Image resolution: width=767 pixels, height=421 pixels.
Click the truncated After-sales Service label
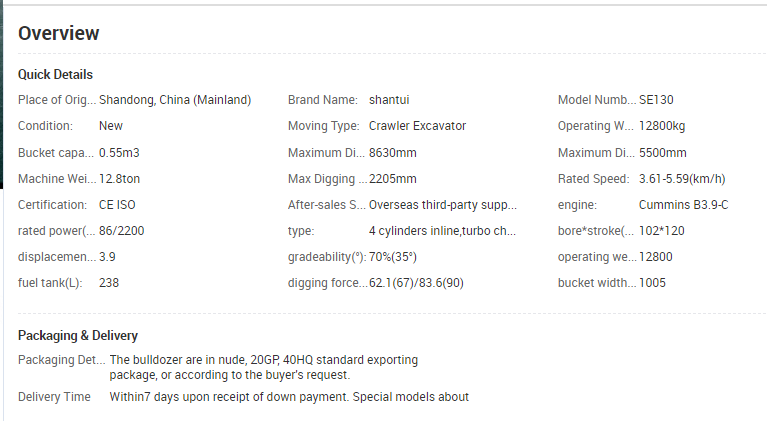coord(327,205)
